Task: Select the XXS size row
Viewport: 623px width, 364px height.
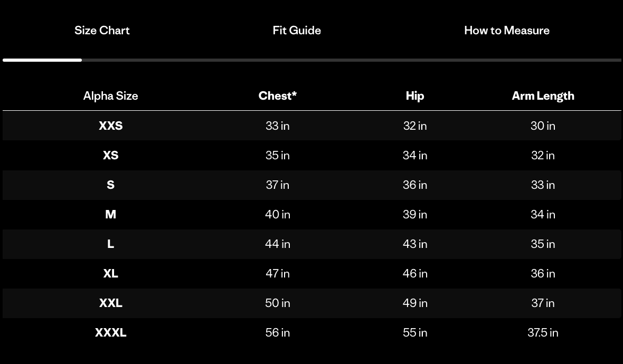Action: pyautogui.click(x=110, y=126)
